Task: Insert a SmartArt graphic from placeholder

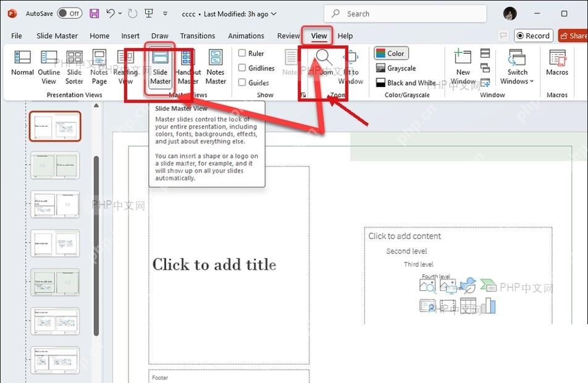Action: click(x=488, y=285)
